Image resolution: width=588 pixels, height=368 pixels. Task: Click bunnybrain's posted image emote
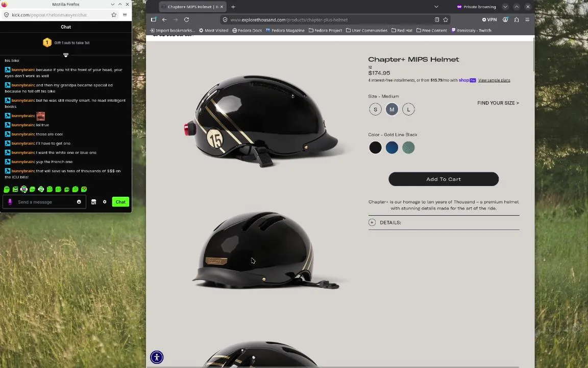coord(40,116)
